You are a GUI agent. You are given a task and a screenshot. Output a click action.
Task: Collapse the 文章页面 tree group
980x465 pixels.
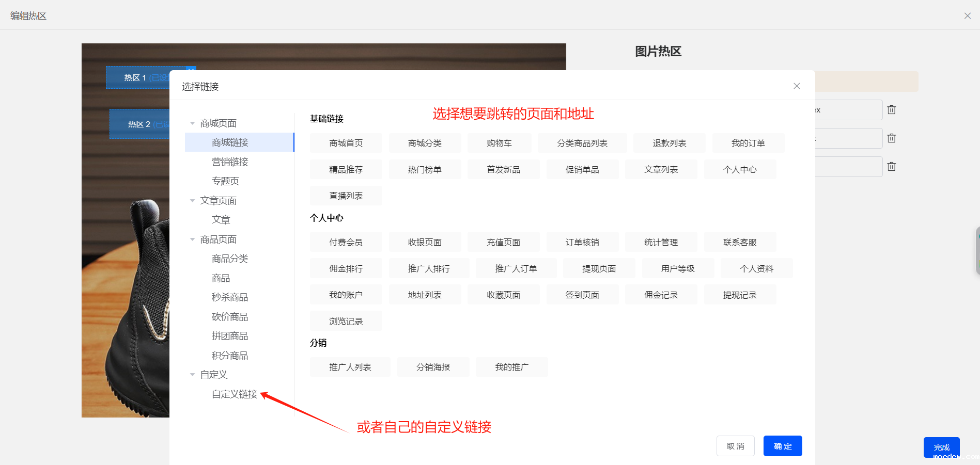(x=193, y=201)
